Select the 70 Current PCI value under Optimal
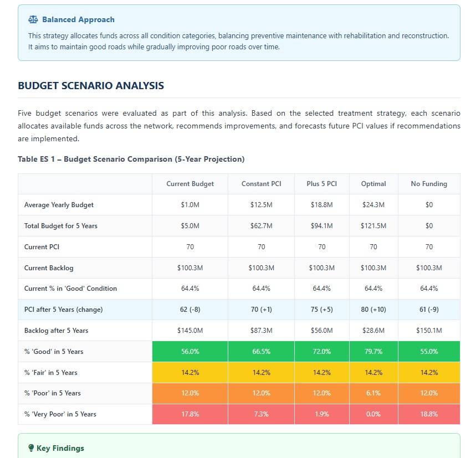This screenshot has height=458, width=476. pyautogui.click(x=373, y=246)
